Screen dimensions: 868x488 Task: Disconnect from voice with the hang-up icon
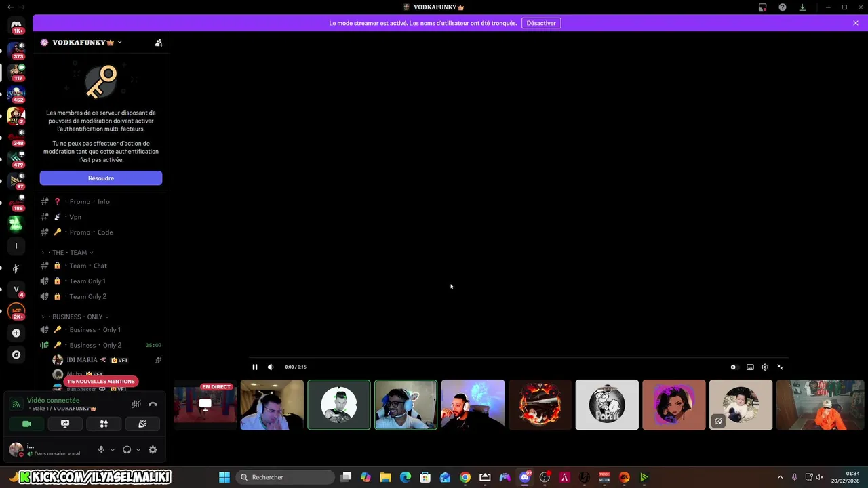pyautogui.click(x=153, y=404)
